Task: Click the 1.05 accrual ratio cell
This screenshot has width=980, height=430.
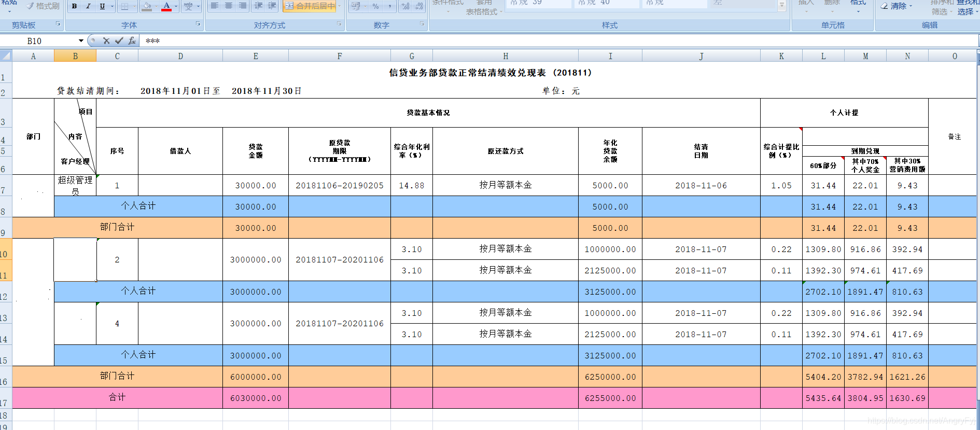Action: 781,185
